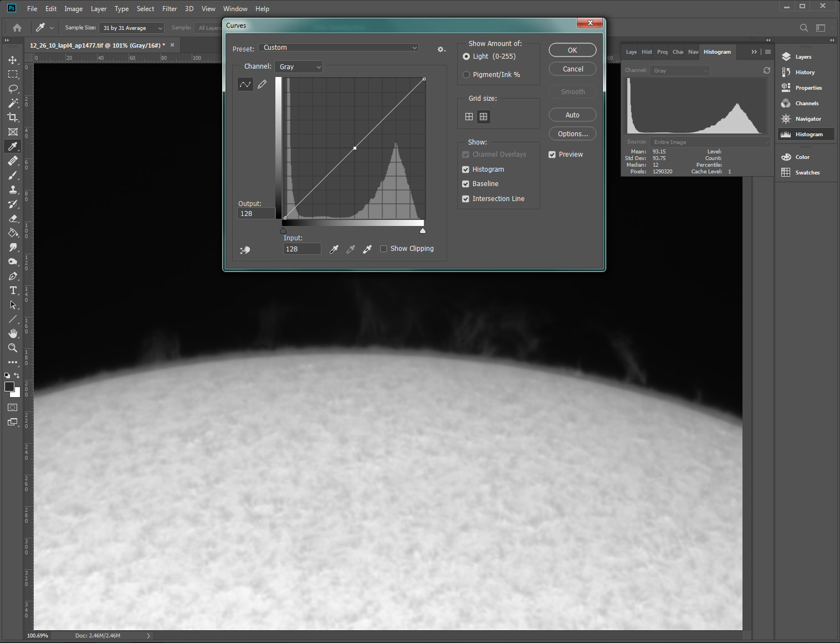840x643 pixels.
Task: Click the Auto button
Action: click(x=572, y=115)
